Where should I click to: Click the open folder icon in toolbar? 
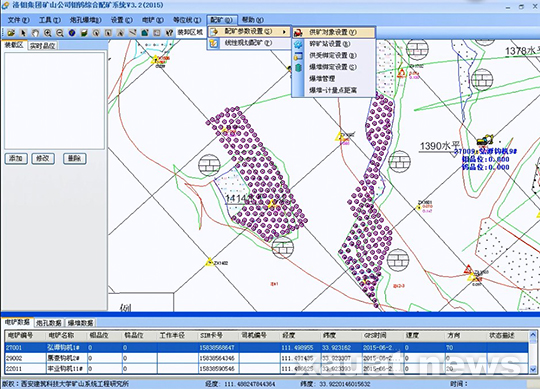click(x=11, y=33)
